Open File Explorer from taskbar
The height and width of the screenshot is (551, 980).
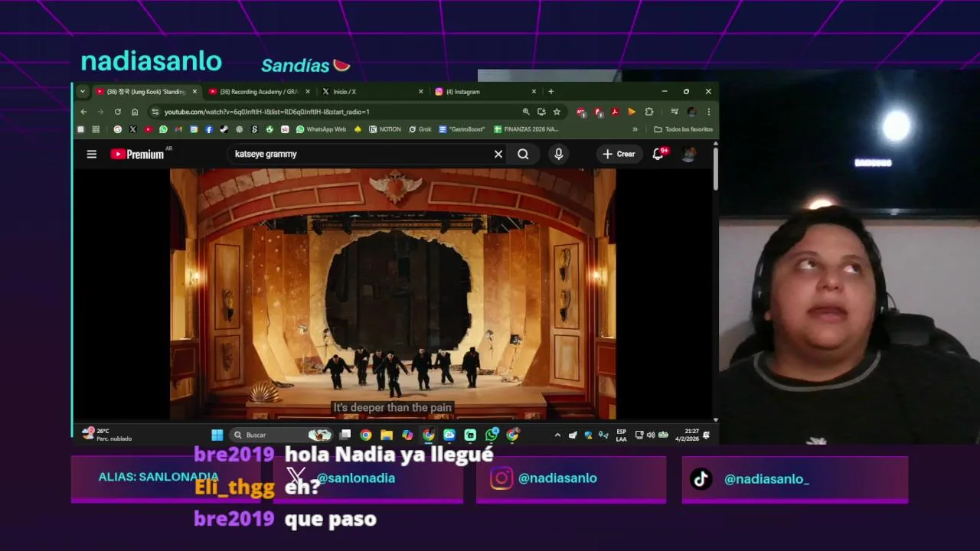pos(387,435)
